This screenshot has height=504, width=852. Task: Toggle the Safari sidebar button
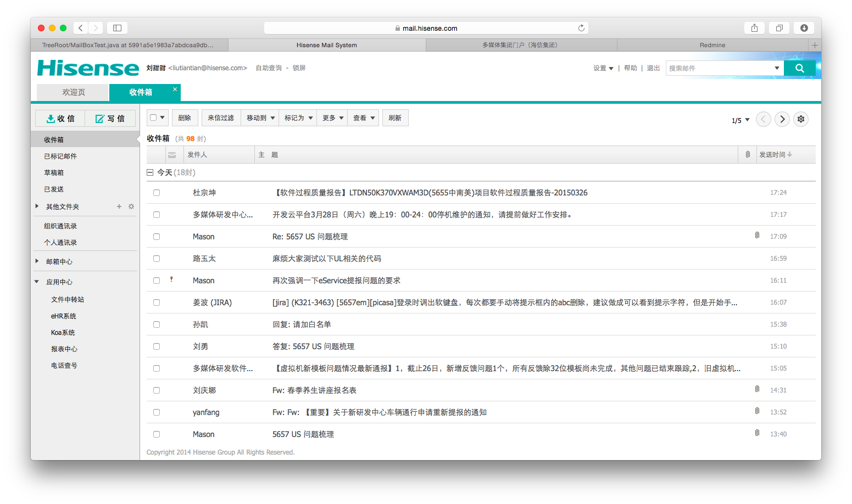point(117,28)
